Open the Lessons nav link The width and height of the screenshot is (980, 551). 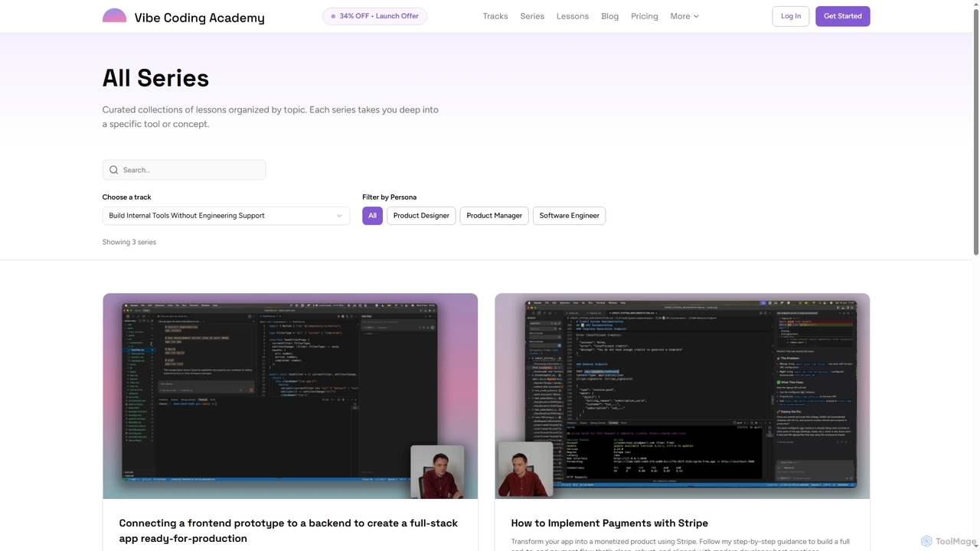[573, 16]
